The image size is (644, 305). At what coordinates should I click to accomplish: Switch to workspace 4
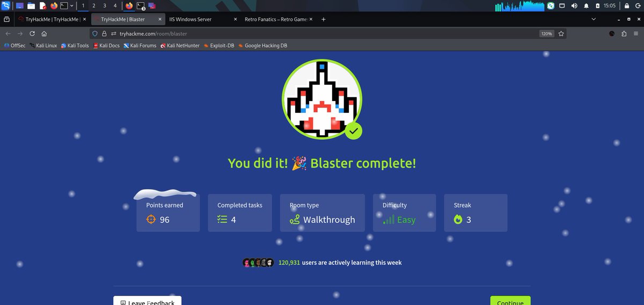(x=115, y=6)
